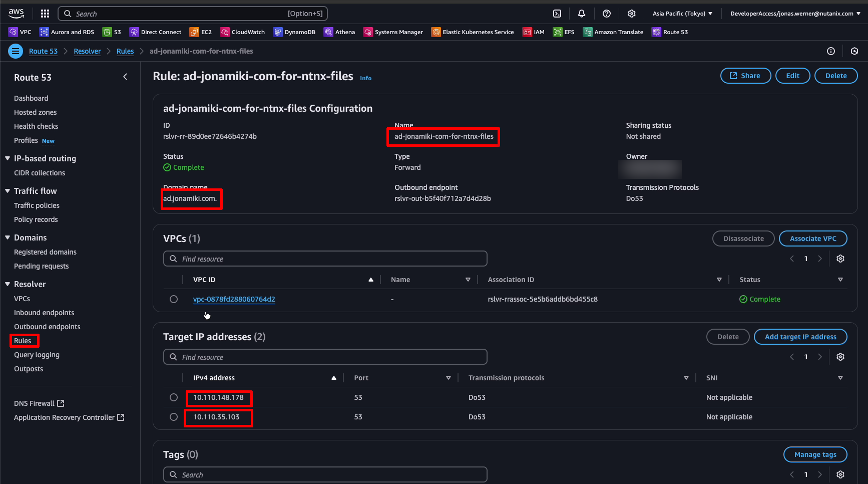868x484 pixels.
Task: Open DNS Firewall external link
Action: pyautogui.click(x=39, y=403)
